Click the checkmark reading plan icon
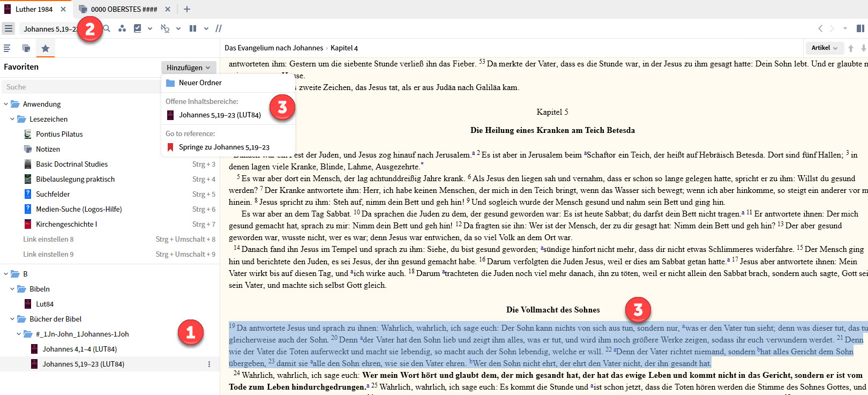Screen dimensions: 868x395 click(x=138, y=28)
